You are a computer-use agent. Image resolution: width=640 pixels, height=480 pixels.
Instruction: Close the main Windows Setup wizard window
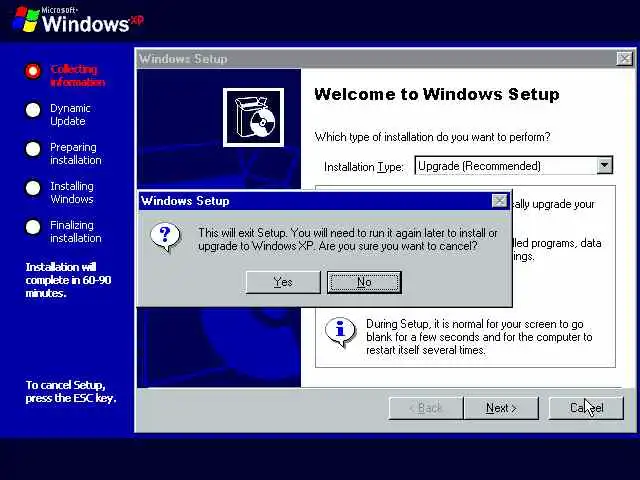pos(624,59)
